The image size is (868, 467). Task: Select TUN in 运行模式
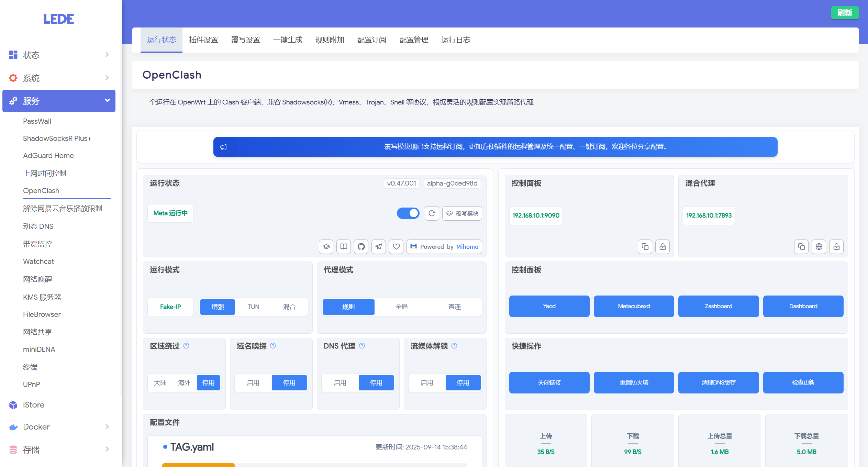pyautogui.click(x=253, y=307)
